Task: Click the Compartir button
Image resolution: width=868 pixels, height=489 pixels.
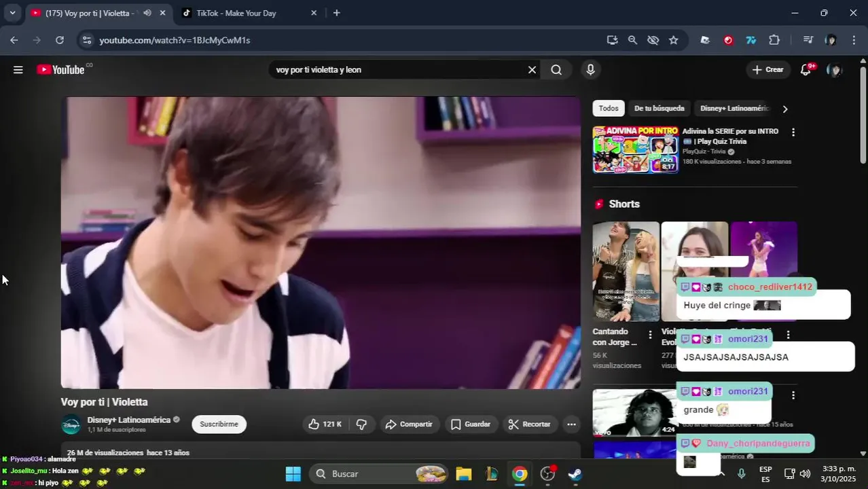Action: coord(409,424)
